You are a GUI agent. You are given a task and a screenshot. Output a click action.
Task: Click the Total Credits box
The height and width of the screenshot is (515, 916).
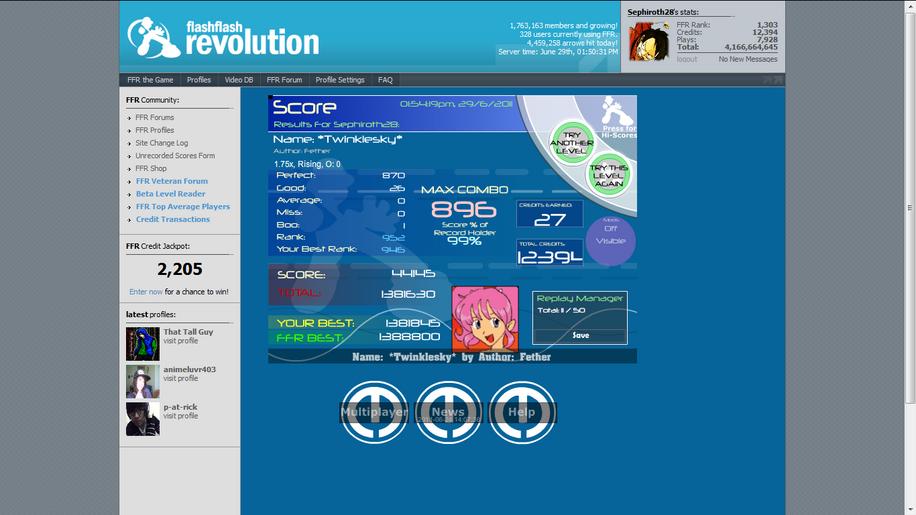point(550,253)
